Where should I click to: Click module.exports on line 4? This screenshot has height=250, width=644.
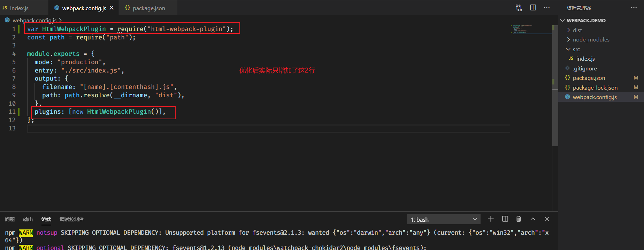(x=53, y=54)
